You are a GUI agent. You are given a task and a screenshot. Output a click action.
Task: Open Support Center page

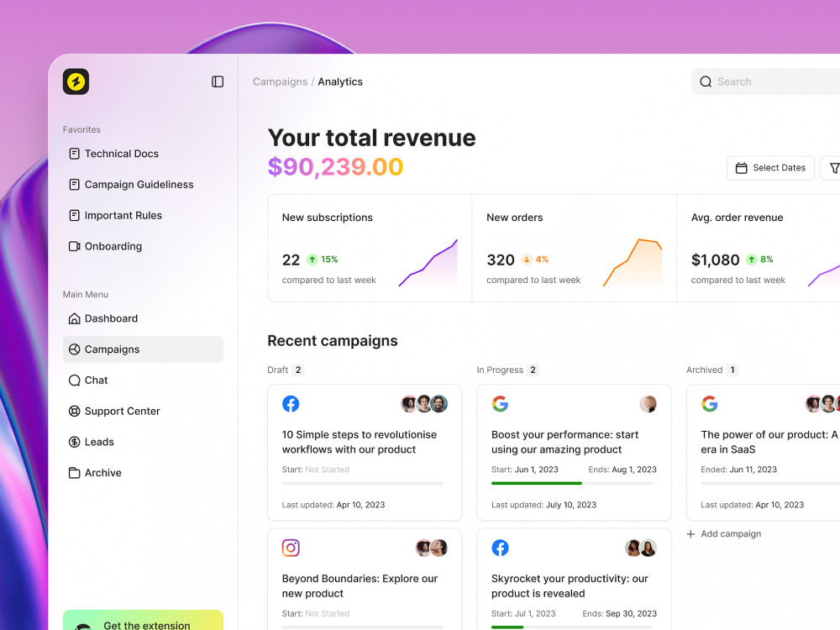[143, 411]
